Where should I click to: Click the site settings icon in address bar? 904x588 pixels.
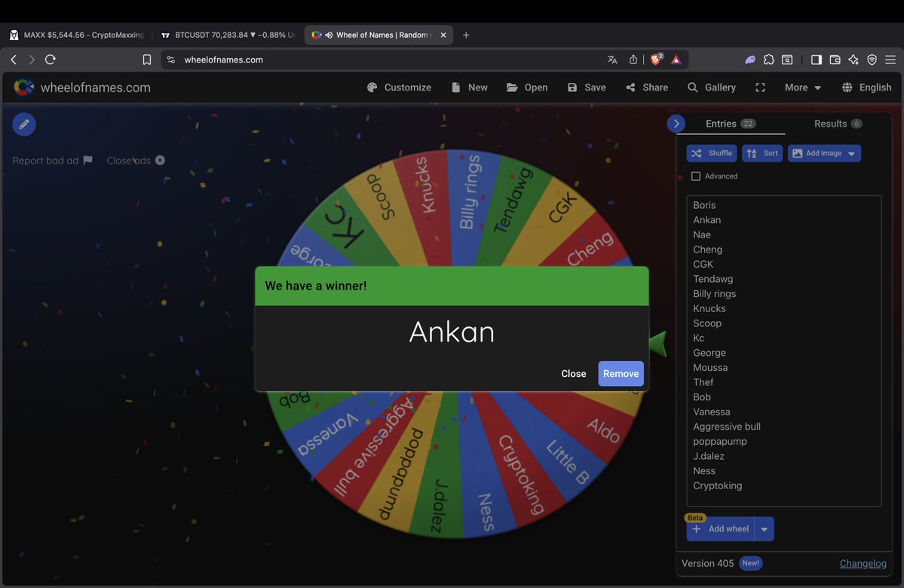170,60
